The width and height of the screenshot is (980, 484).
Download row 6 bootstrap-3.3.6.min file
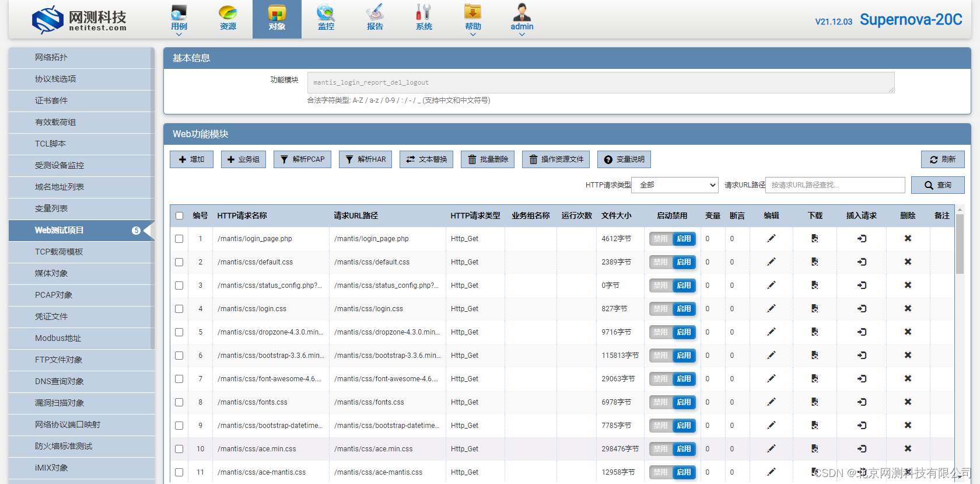pos(814,355)
